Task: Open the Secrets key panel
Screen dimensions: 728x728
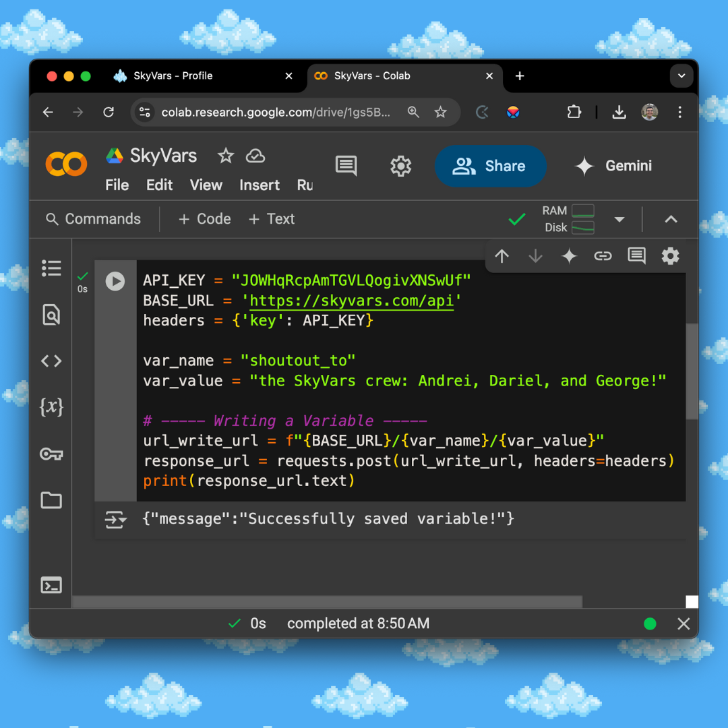Action: pos(51,454)
